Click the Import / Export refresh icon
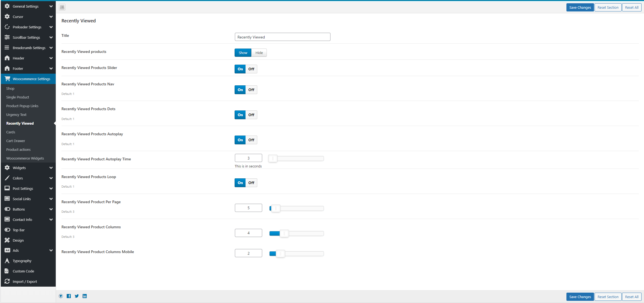Image resolution: width=644 pixels, height=303 pixels. click(x=7, y=281)
